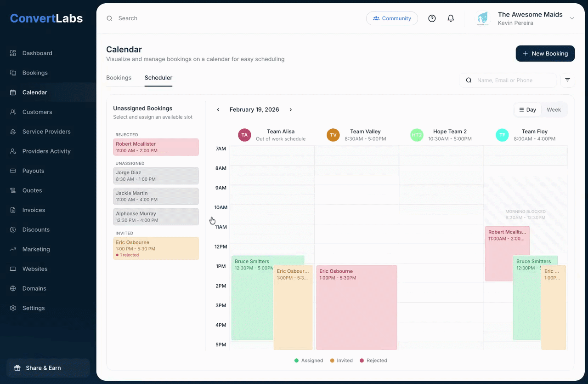Image resolution: width=588 pixels, height=384 pixels.
Task: Click the Name, Email or Phone field
Action: (514, 80)
